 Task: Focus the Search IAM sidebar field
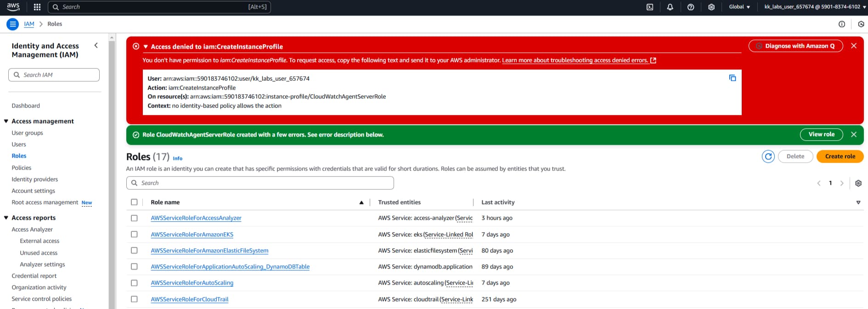(x=54, y=75)
